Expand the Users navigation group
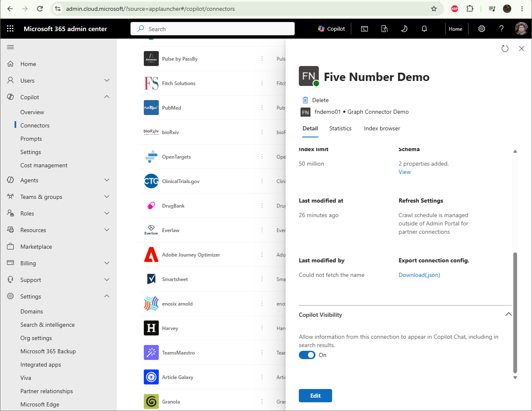The image size is (532, 411). click(x=107, y=80)
